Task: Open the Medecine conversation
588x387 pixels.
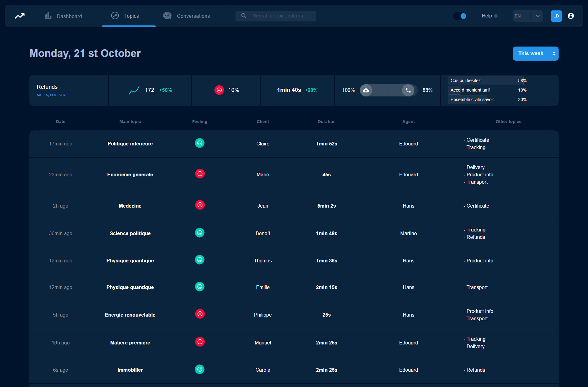Action: [x=130, y=206]
